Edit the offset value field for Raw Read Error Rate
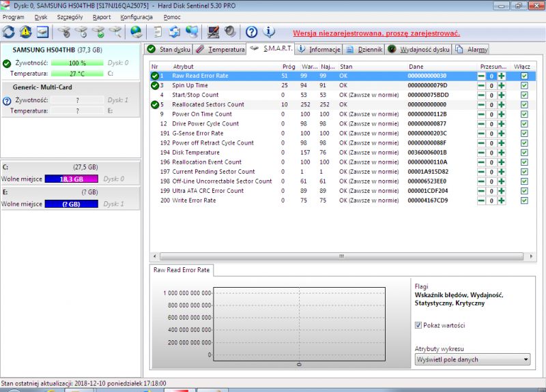546x392 pixels. pos(491,76)
